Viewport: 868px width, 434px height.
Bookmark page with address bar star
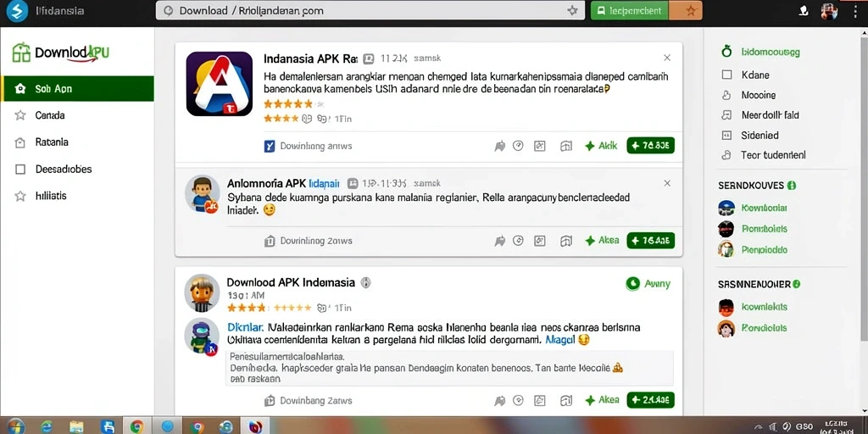point(572,10)
